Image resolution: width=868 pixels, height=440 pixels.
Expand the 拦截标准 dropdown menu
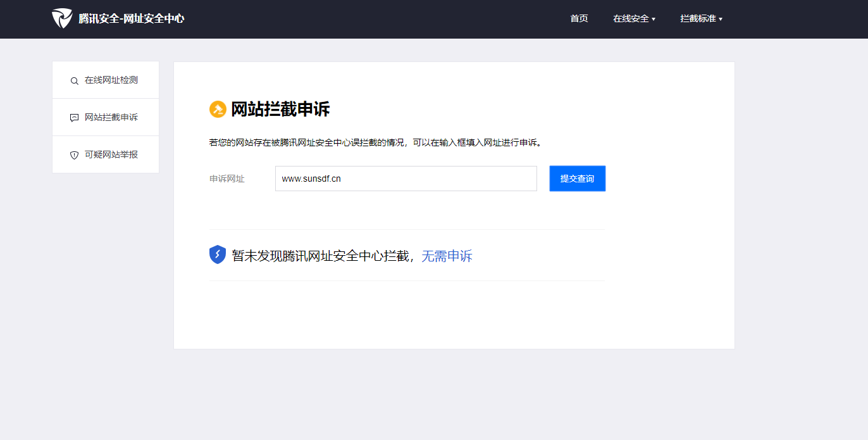pos(701,19)
